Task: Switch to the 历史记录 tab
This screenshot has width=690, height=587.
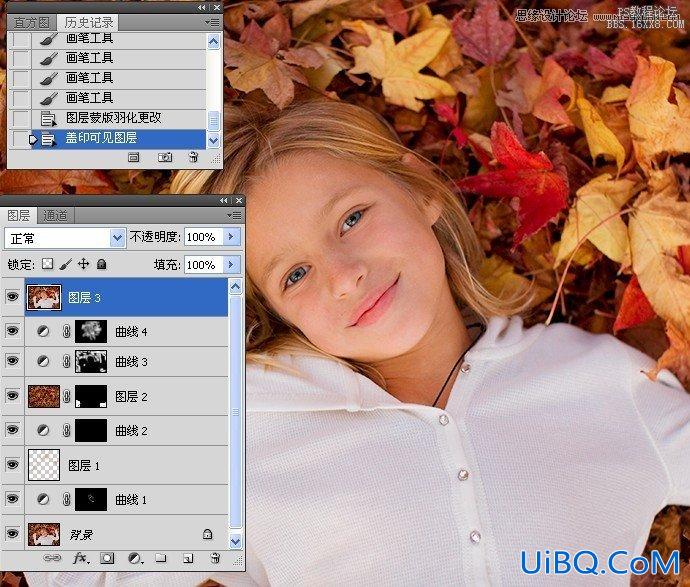Action: coord(88,22)
